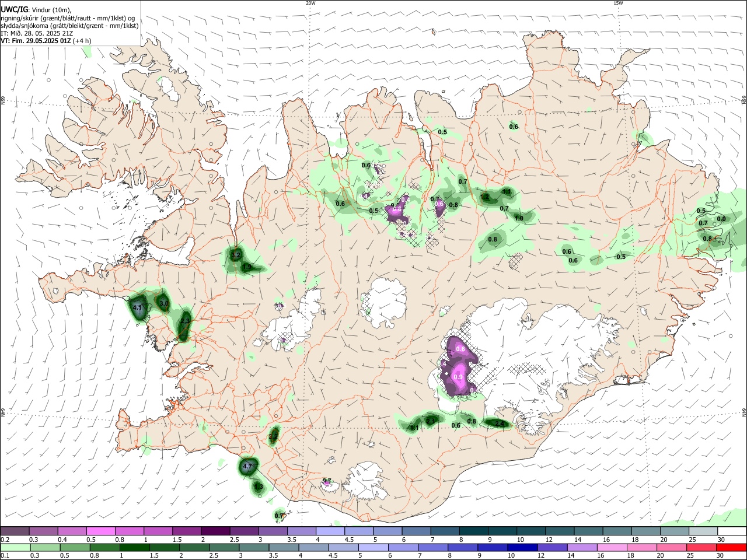This screenshot has height=560, width=747.
Task: Select the darkest purple swatch between 2 and 2.5
Action: coord(215,531)
